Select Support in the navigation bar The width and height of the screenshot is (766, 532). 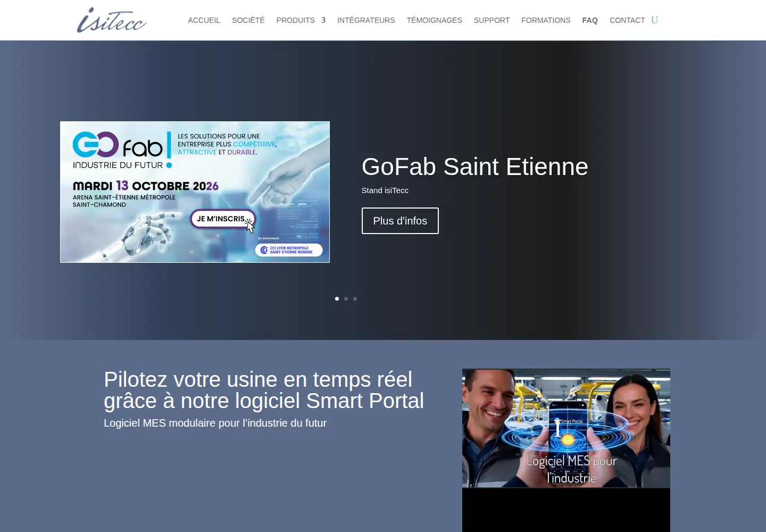492,20
